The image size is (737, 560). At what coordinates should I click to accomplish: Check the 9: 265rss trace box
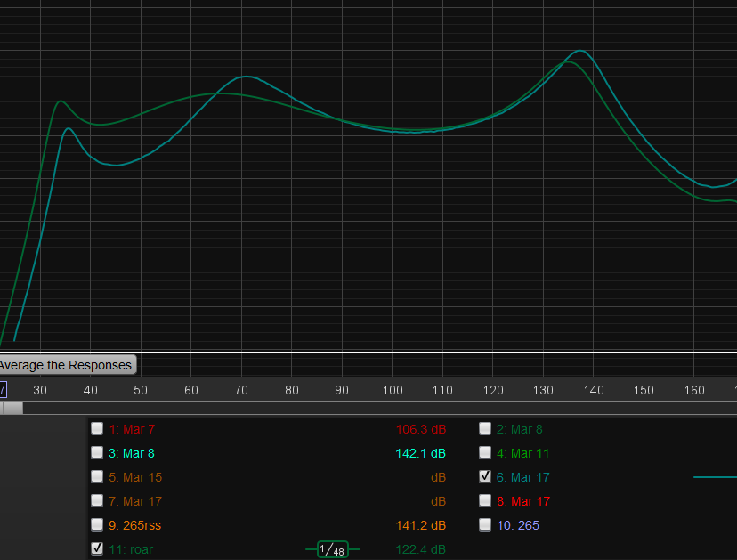(x=97, y=524)
